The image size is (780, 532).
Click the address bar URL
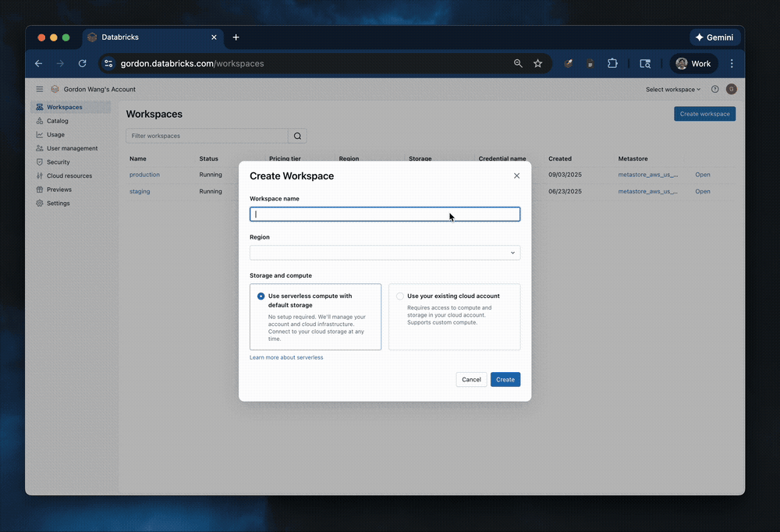pyautogui.click(x=192, y=64)
